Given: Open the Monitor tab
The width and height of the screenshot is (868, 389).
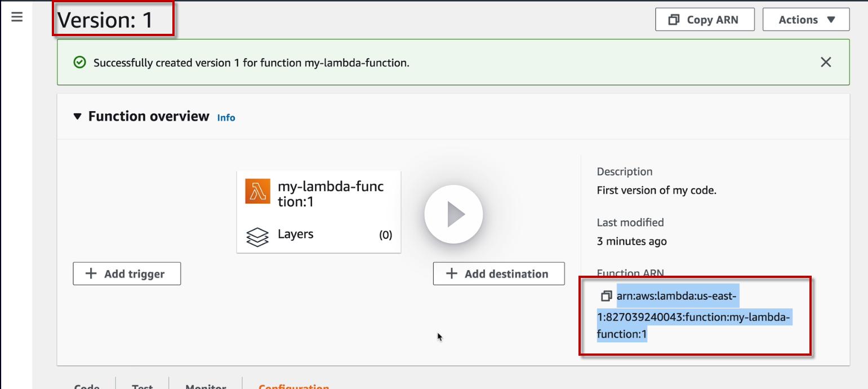Looking at the screenshot, I should [206, 386].
